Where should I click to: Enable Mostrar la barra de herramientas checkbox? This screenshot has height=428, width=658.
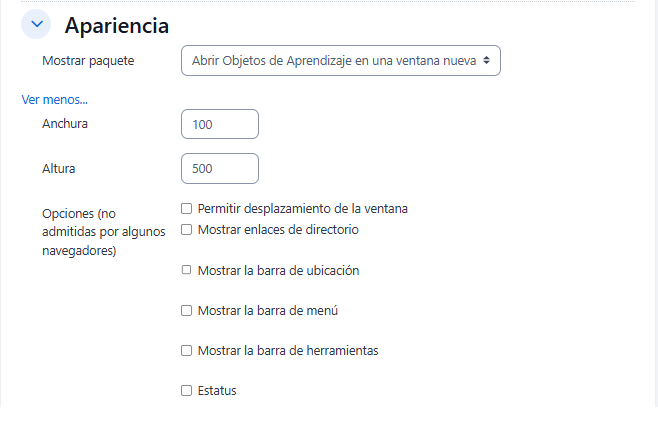(186, 350)
